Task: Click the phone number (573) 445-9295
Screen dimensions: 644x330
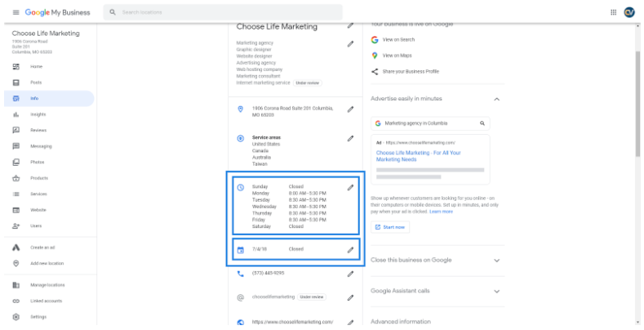Action: click(x=269, y=274)
